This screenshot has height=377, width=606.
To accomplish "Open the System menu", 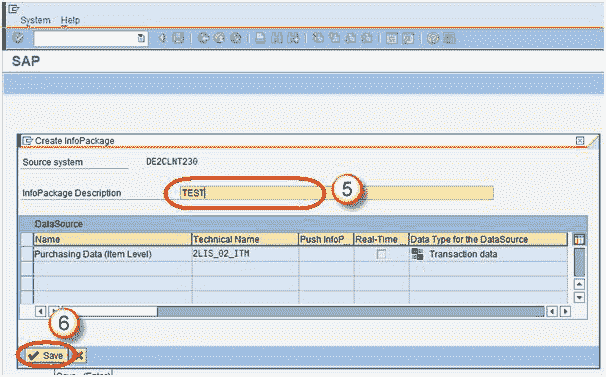I will pyautogui.click(x=35, y=20).
